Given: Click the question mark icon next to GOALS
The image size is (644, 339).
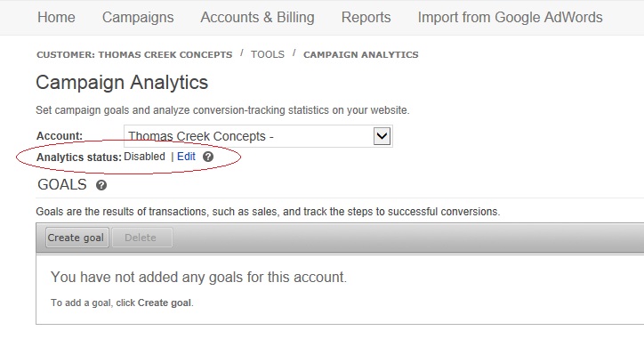Looking at the screenshot, I should point(101,185).
